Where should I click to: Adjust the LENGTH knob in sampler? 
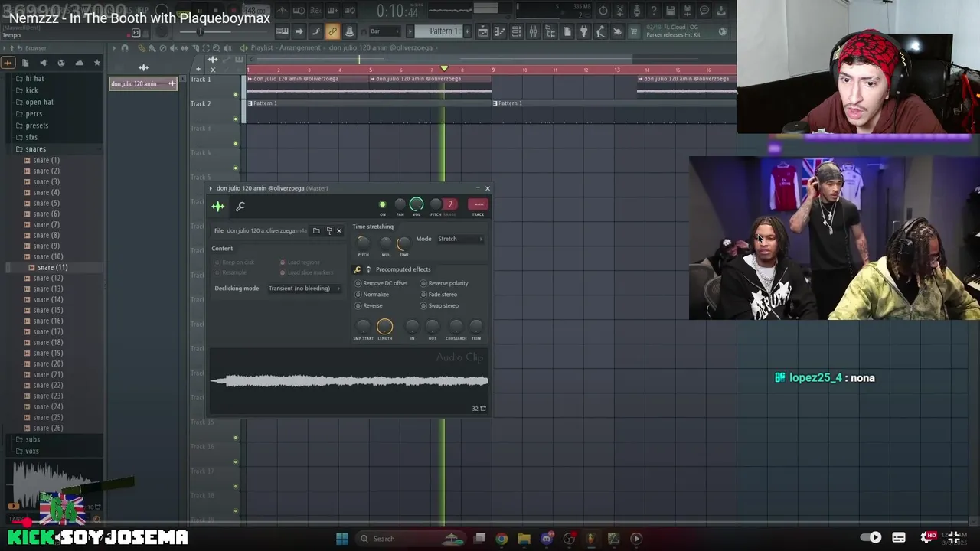click(x=384, y=327)
